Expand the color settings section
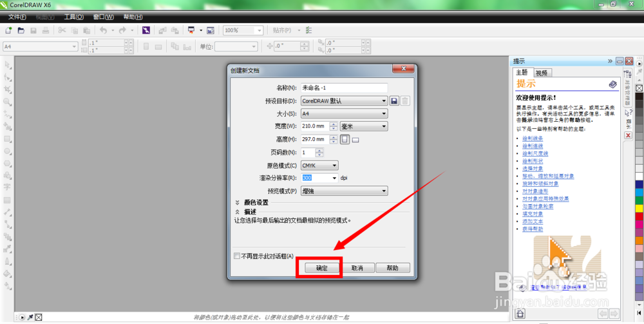Viewport: 644px width, 324px height. tap(238, 202)
